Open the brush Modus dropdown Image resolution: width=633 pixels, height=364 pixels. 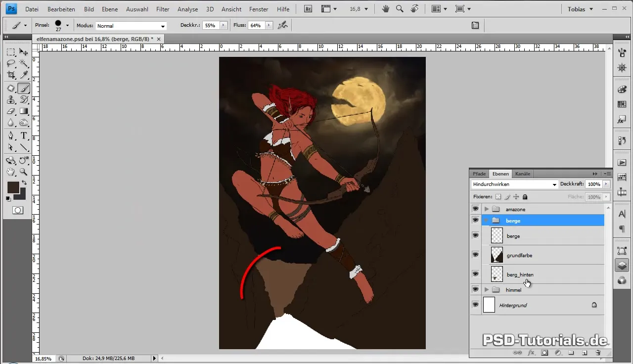point(131,26)
